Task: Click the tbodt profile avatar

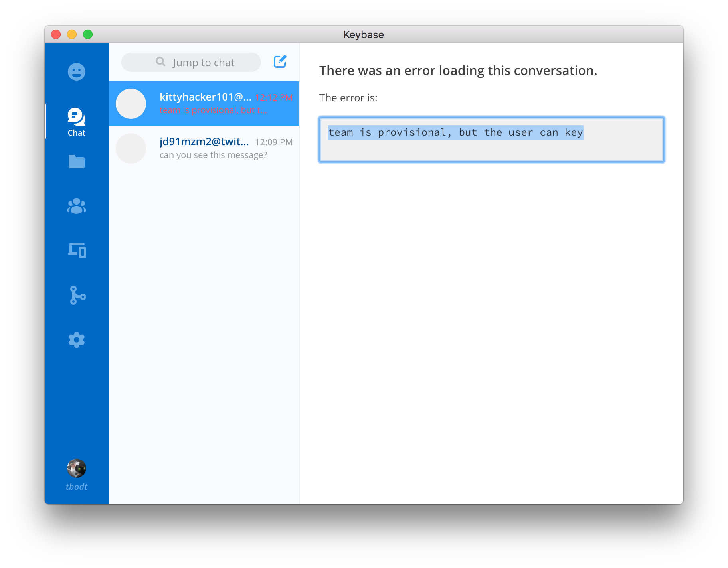Action: [x=77, y=468]
